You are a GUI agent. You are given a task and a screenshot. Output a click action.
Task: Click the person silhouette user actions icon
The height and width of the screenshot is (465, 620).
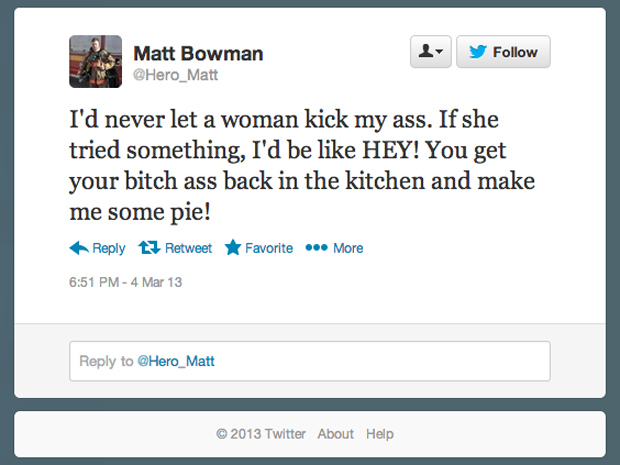[425, 52]
